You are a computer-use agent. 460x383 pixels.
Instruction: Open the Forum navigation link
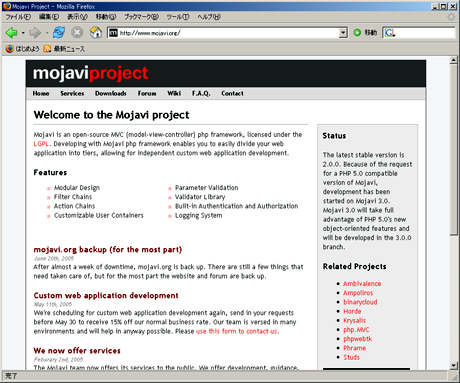pos(147,94)
